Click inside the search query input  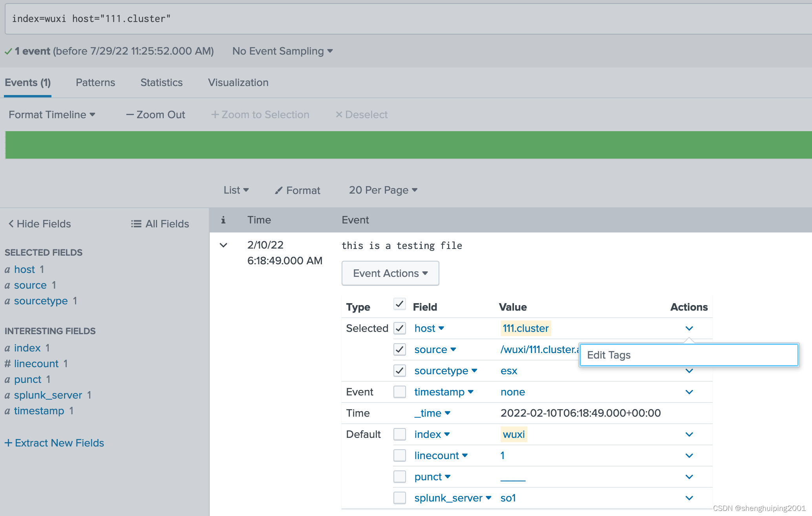pyautogui.click(x=408, y=19)
